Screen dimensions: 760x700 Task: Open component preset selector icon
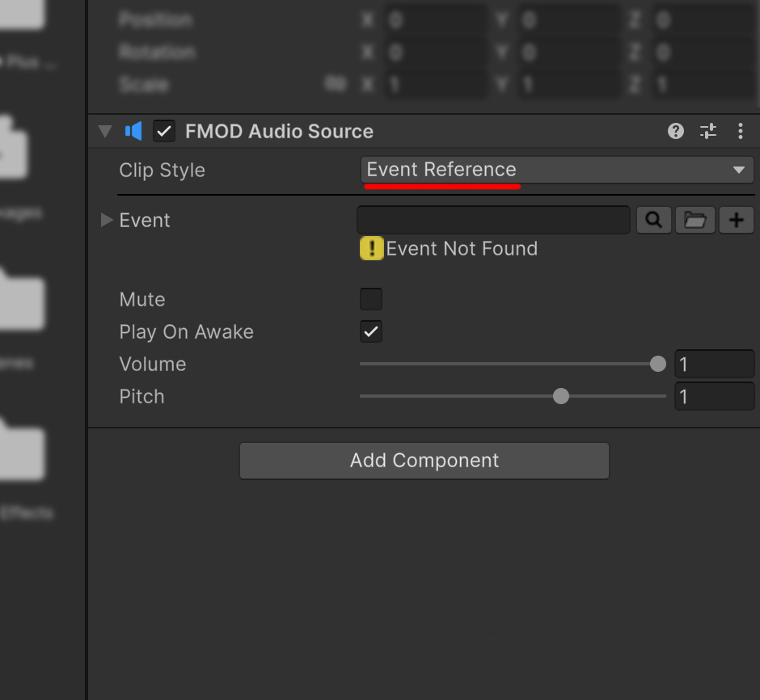tap(708, 131)
